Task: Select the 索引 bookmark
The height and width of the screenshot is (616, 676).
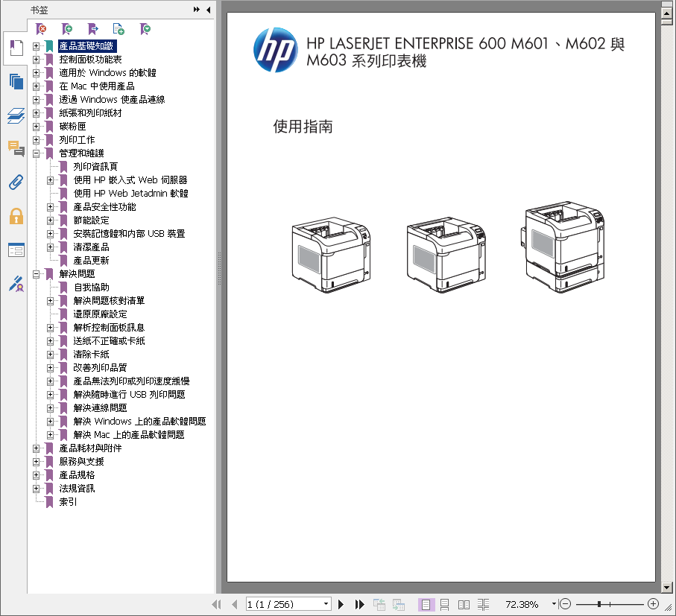Action: 68,502
